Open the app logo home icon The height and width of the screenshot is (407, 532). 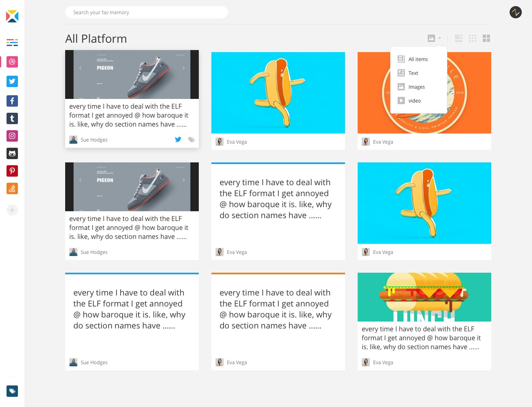(x=12, y=16)
